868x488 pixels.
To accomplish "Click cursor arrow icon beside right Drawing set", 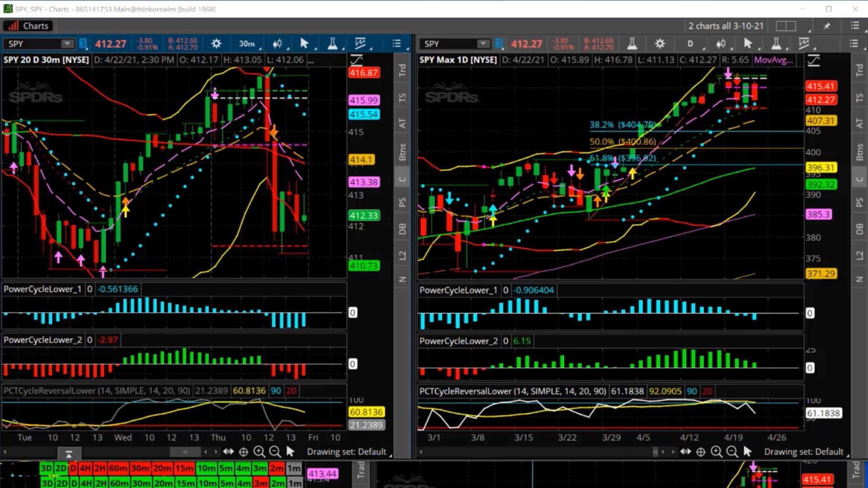I will pyautogui.click(x=747, y=451).
